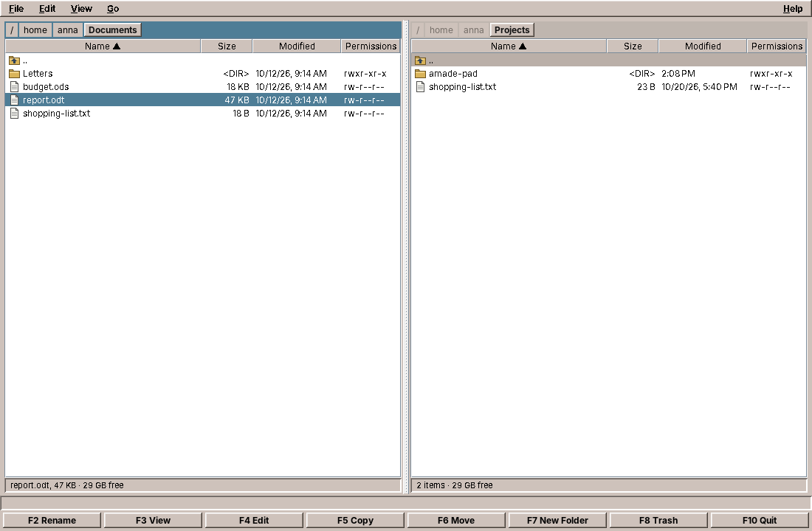This screenshot has width=812, height=531.
Task: Sort right pane by Size column
Action: [633, 46]
